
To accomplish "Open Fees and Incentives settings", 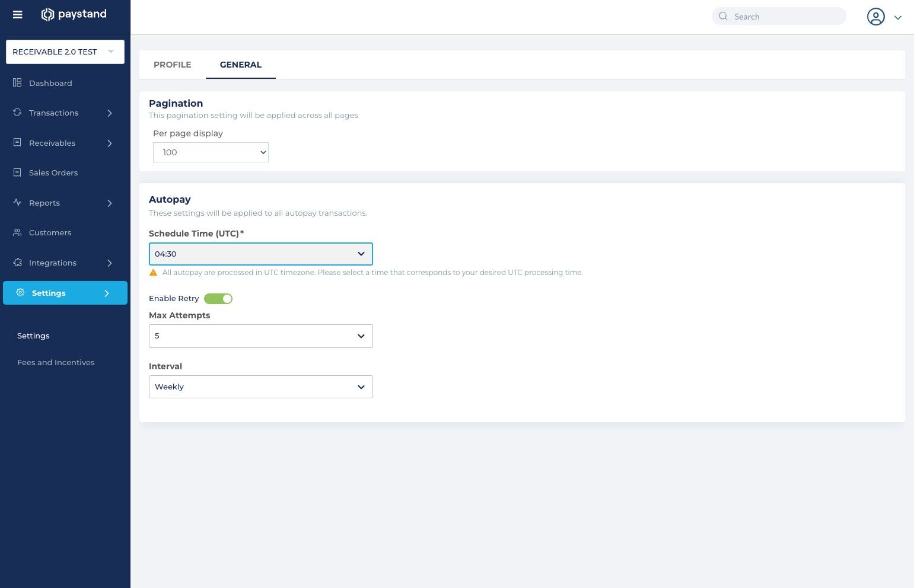I will pyautogui.click(x=56, y=362).
